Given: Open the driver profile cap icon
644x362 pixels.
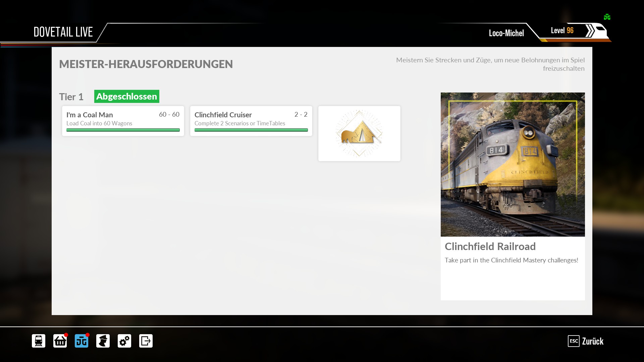Looking at the screenshot, I should coord(103,341).
